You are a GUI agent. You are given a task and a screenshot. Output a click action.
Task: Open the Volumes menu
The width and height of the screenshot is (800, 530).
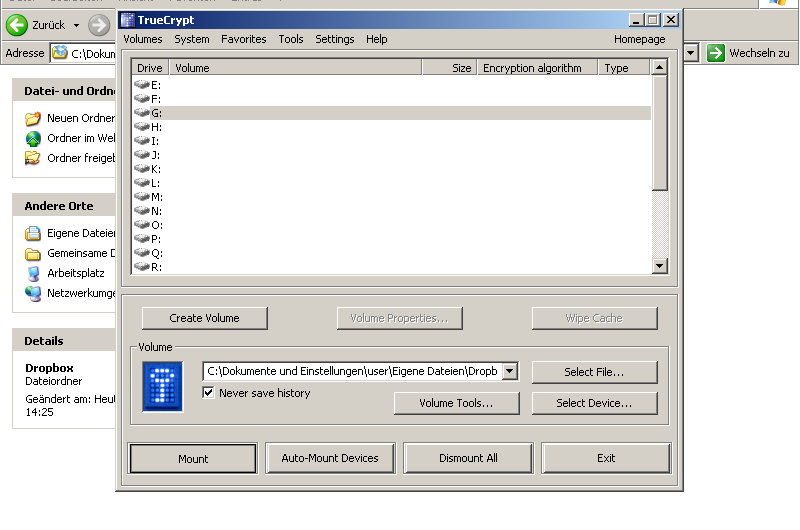tap(143, 39)
